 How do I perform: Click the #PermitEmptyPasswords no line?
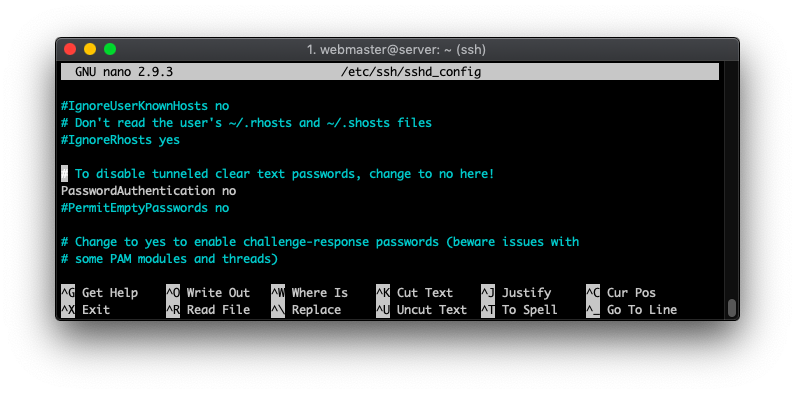[145, 208]
